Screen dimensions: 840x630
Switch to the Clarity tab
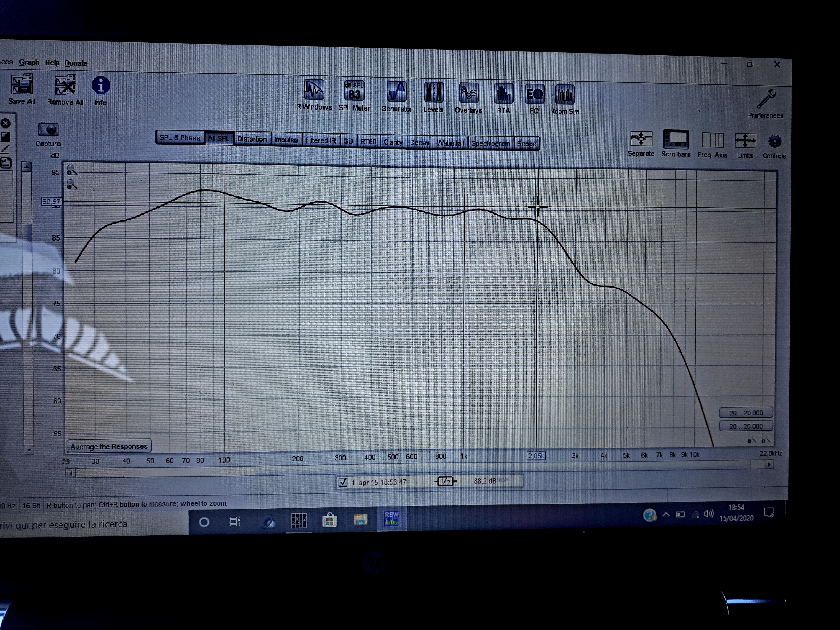[x=393, y=142]
